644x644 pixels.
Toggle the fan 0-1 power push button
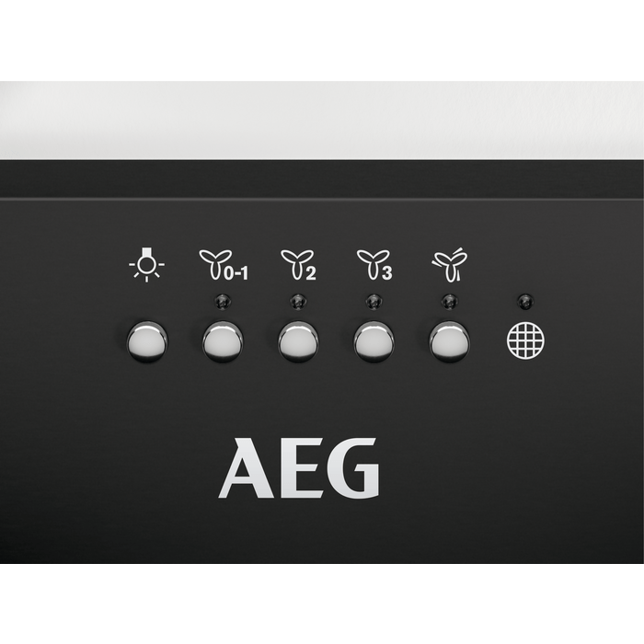pos(223,341)
